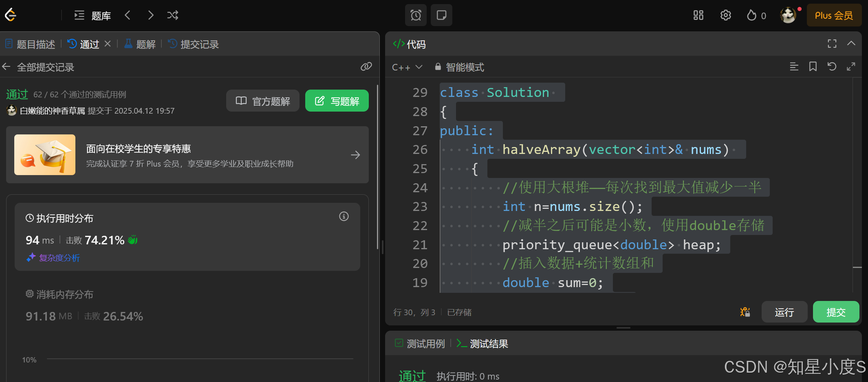The height and width of the screenshot is (382, 868).
Task: Click line number 29 in the editor
Action: pos(420,92)
